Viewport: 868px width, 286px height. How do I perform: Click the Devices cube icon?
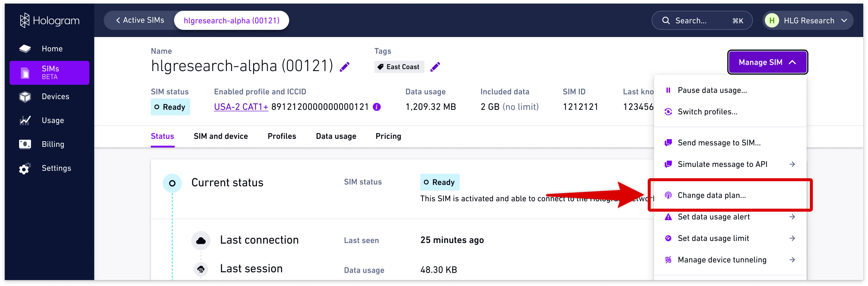tap(25, 97)
